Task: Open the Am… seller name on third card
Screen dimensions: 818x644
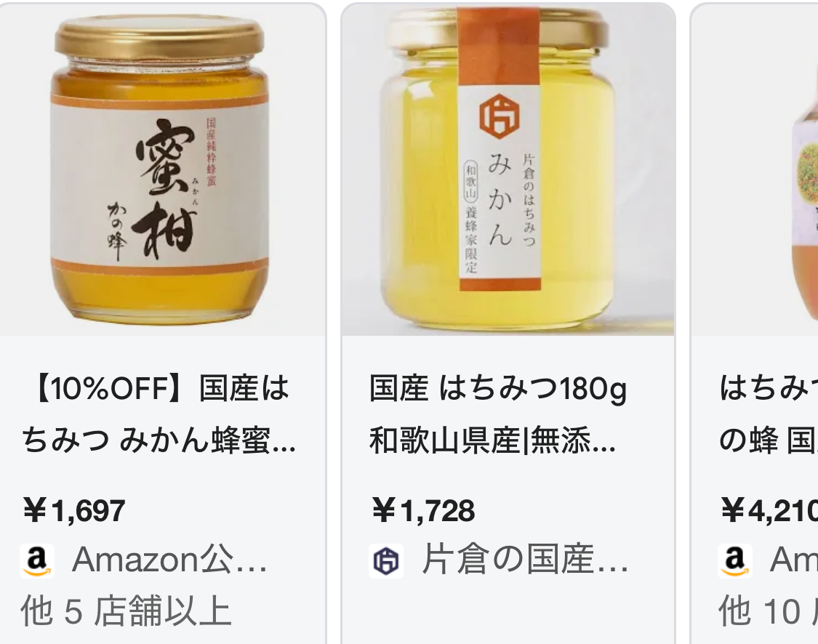Action: point(793,560)
